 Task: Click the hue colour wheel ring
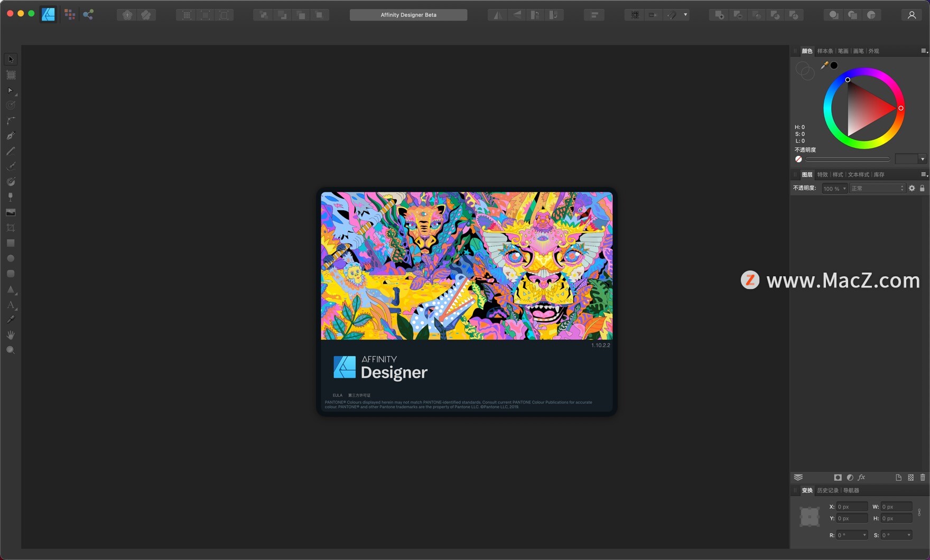[x=863, y=71]
